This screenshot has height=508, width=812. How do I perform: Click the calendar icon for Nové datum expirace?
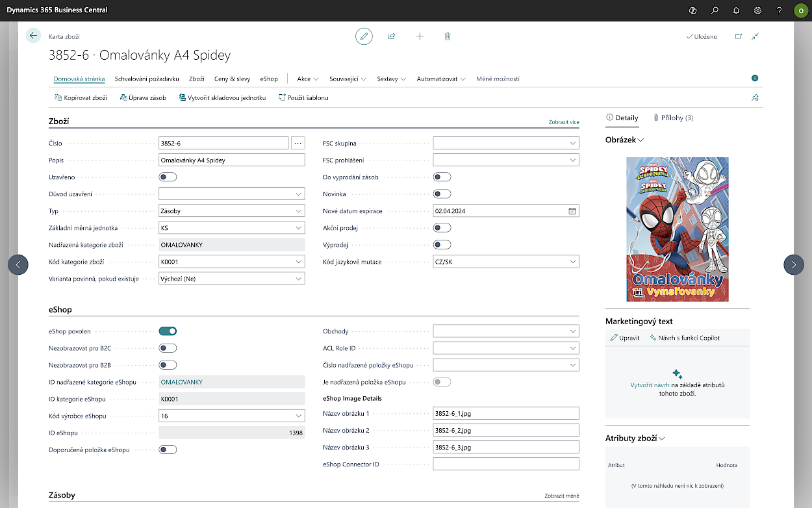coord(572,211)
